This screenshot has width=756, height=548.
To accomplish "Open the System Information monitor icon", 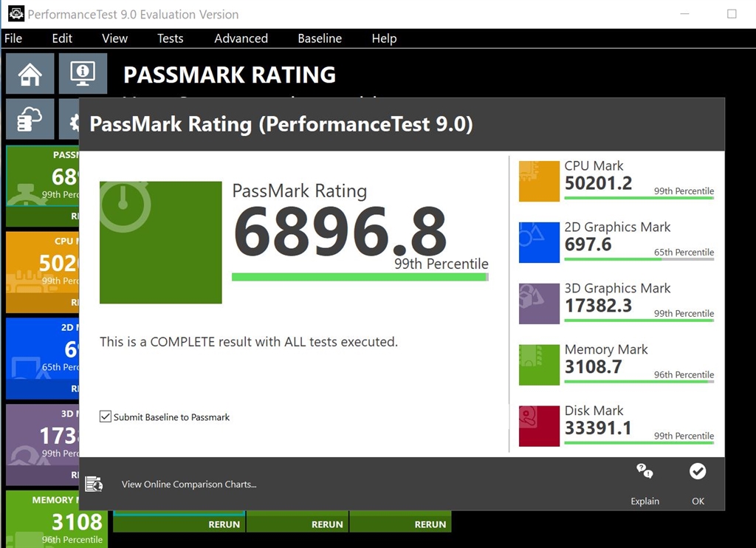I will click(83, 73).
